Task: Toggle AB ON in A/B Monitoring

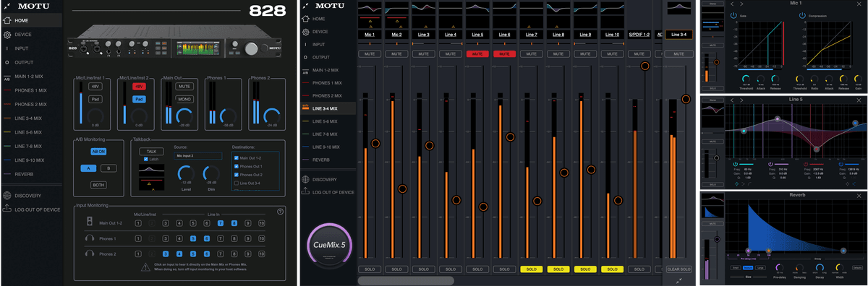Action: 98,152
